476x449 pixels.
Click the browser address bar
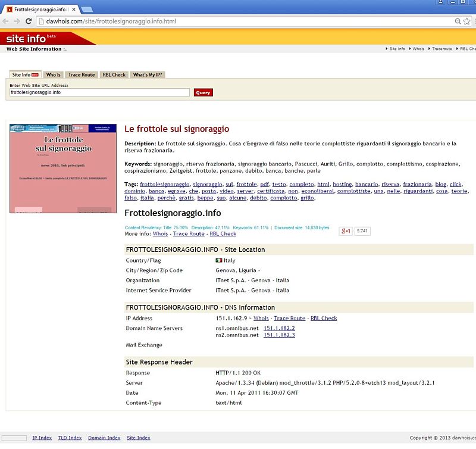238,21
